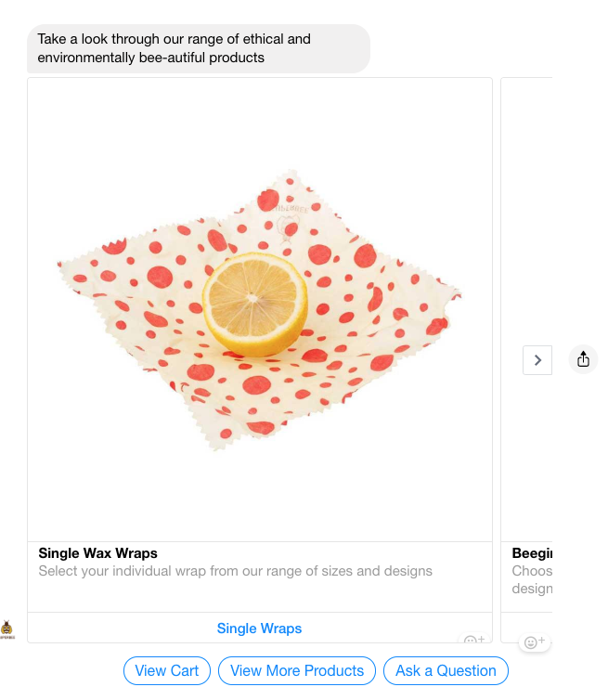Click the share icon beside the carousel
The image size is (608, 700).
(x=583, y=359)
